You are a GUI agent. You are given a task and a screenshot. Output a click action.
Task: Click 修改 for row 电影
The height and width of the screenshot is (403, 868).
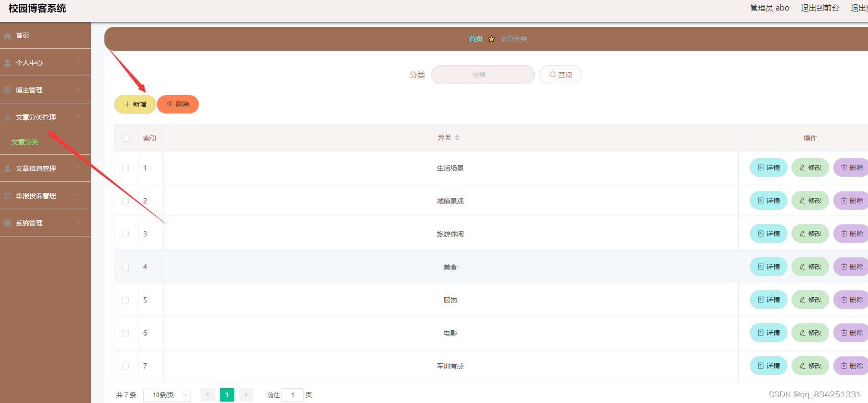pos(810,333)
